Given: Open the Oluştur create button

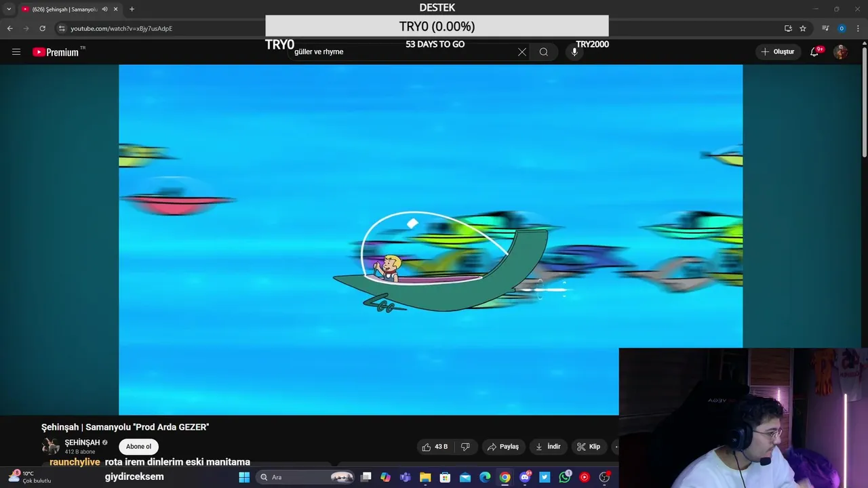Looking at the screenshot, I should (x=777, y=52).
